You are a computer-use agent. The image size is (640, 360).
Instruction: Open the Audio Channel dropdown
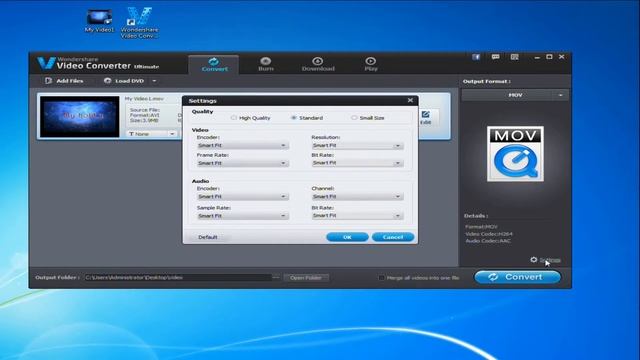[358, 196]
